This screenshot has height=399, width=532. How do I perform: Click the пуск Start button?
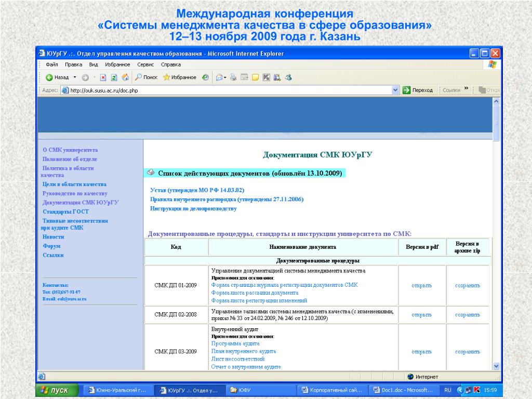point(57,390)
